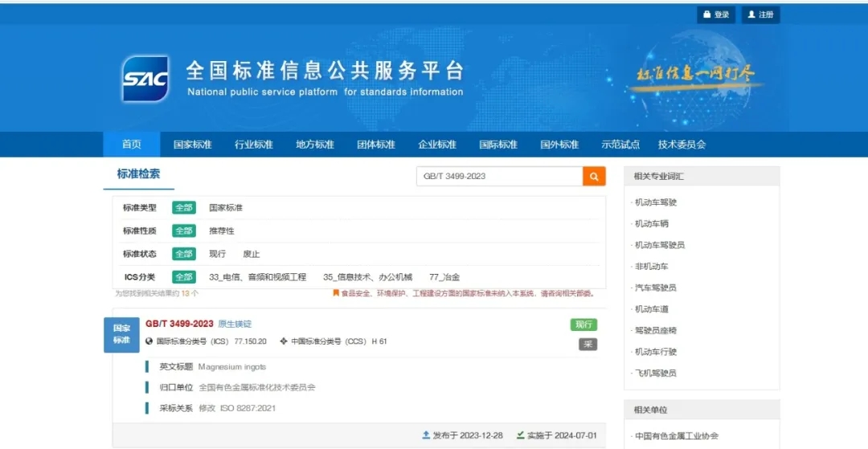Click the 机动车驾驶 related term
868x449 pixels.
point(656,202)
